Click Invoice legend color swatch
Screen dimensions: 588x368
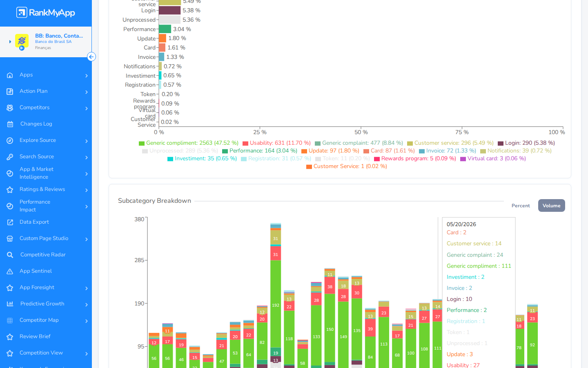tap(422, 151)
